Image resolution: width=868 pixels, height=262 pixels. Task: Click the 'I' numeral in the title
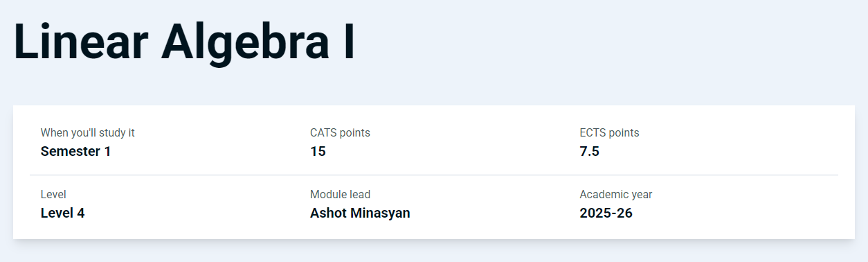point(349,42)
